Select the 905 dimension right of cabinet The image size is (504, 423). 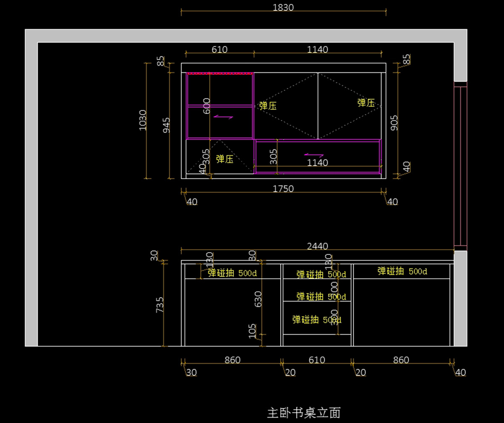tap(394, 123)
